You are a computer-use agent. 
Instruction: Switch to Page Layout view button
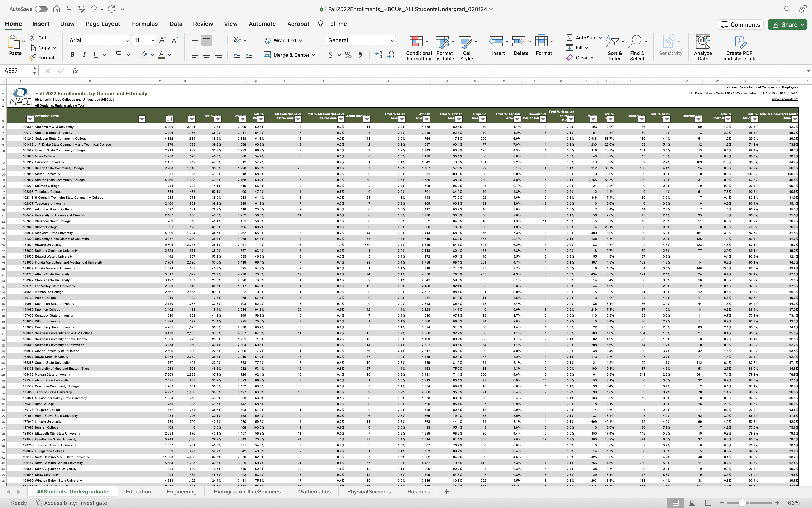pos(692,503)
